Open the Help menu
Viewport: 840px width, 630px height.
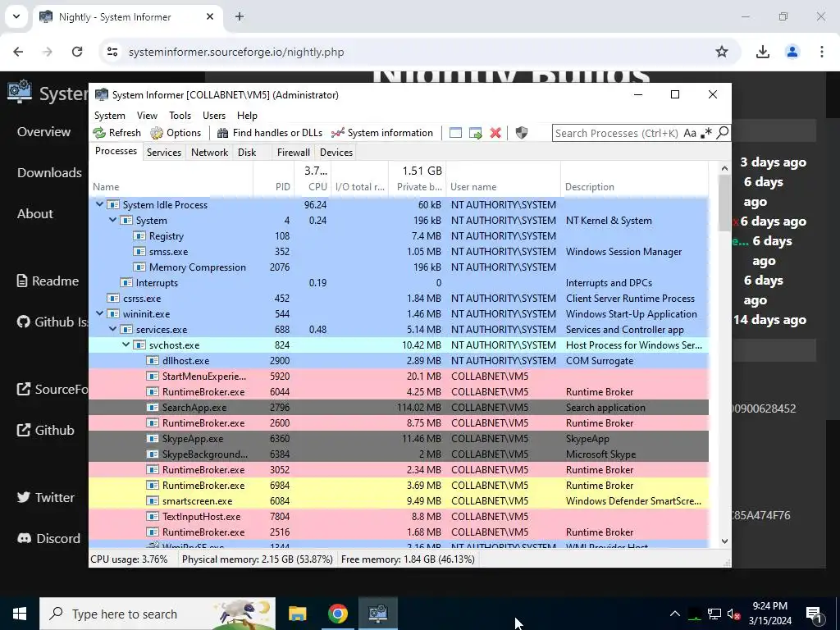[247, 115]
